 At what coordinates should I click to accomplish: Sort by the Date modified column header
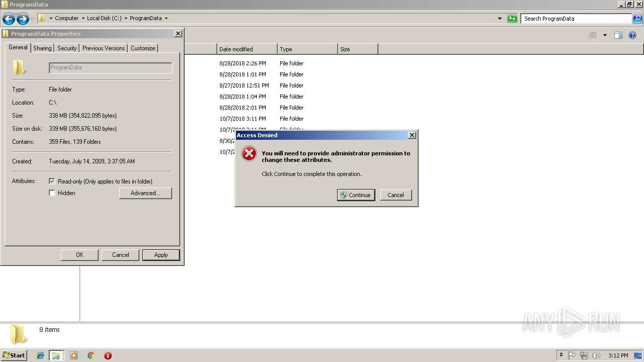[x=247, y=49]
